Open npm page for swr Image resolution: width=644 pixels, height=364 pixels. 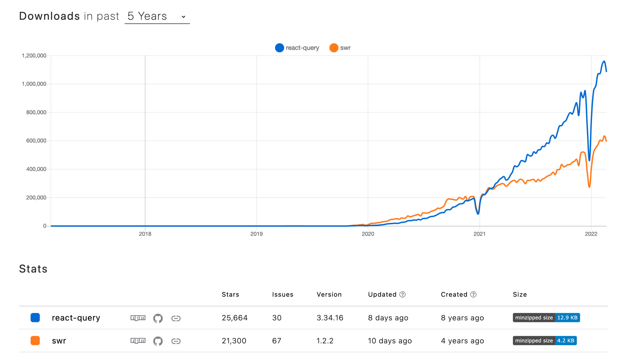pos(138,341)
